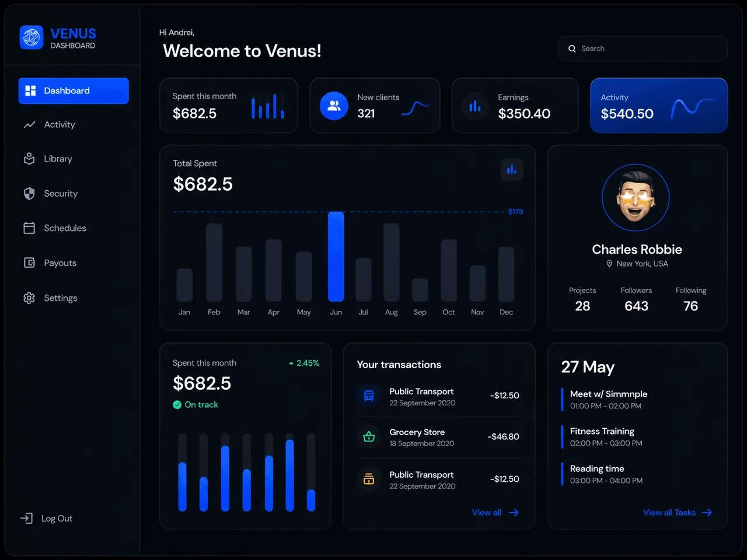Click the magnifier icon in search bar
The image size is (747, 560).
pyautogui.click(x=572, y=49)
